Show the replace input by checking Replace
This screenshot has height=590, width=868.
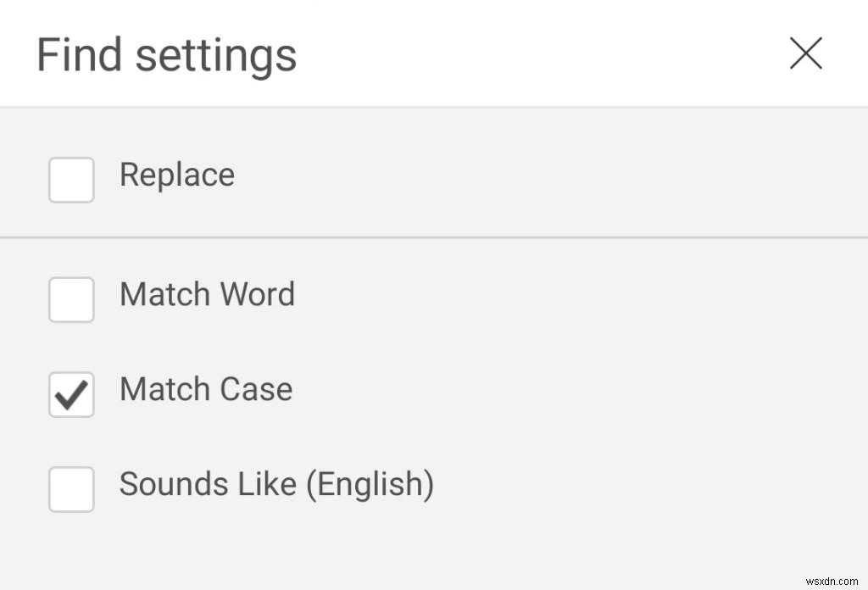(71, 180)
